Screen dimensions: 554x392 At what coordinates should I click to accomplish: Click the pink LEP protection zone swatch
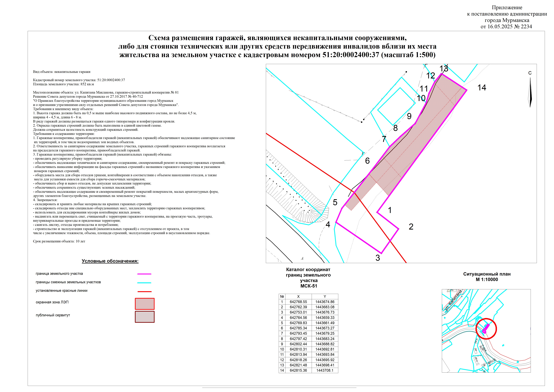click(145, 304)
